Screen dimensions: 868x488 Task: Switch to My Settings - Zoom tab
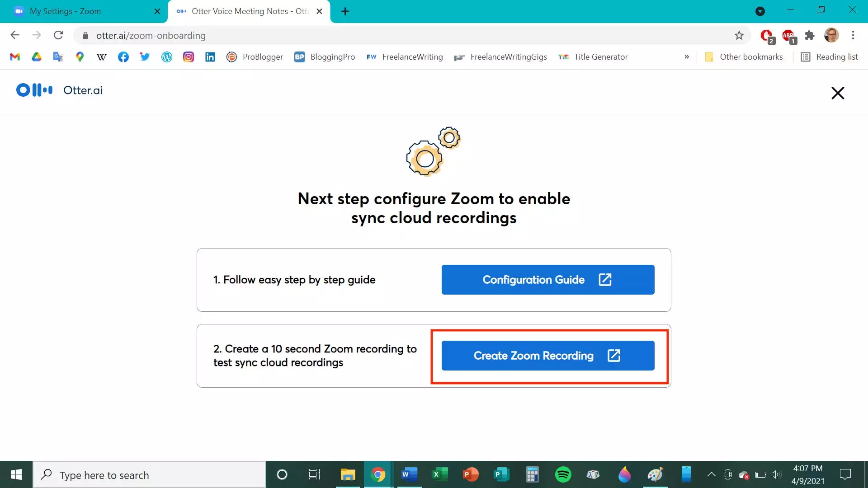(x=84, y=11)
